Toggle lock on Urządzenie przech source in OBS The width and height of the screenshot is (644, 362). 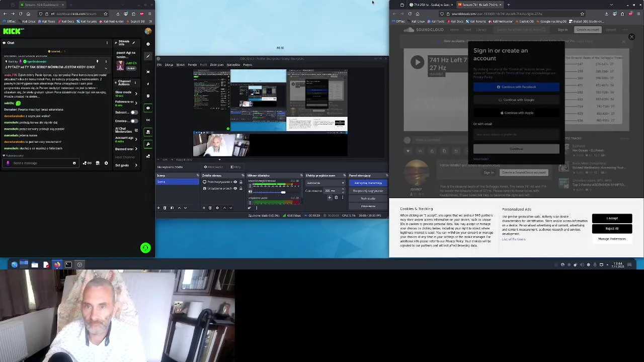click(241, 189)
